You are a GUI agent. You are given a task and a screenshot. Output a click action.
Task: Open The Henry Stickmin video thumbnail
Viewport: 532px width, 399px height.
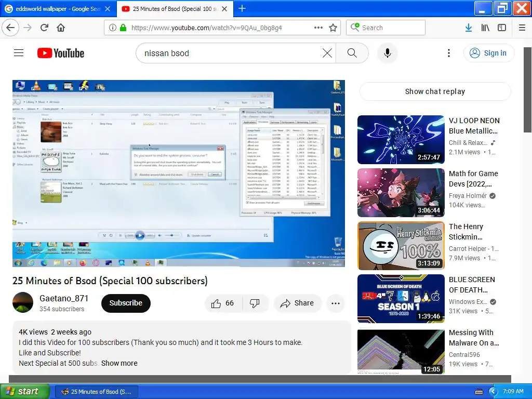click(401, 246)
